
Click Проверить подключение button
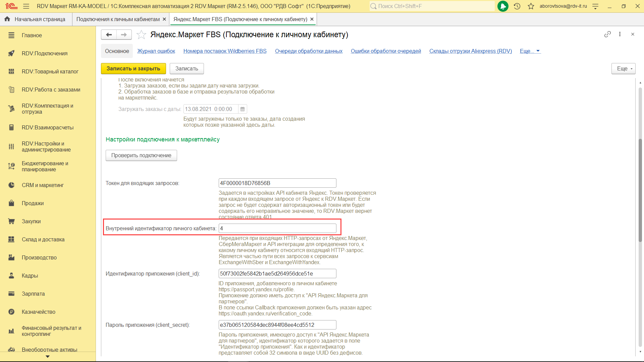click(141, 155)
